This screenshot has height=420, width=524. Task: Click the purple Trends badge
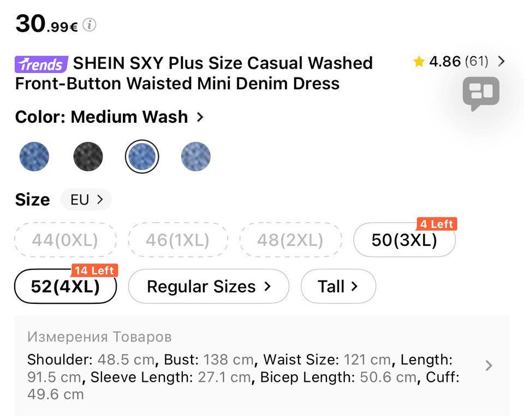(x=41, y=64)
